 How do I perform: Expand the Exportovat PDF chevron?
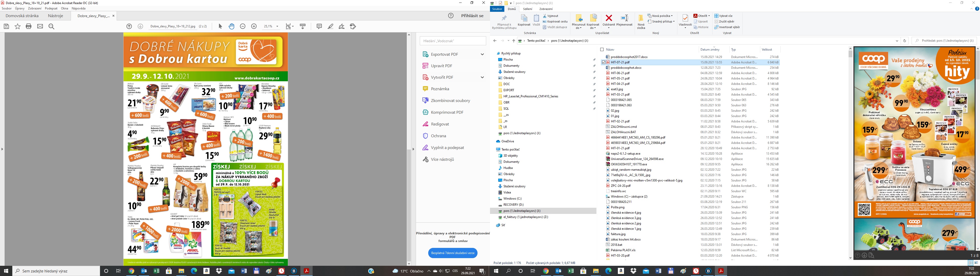(482, 54)
